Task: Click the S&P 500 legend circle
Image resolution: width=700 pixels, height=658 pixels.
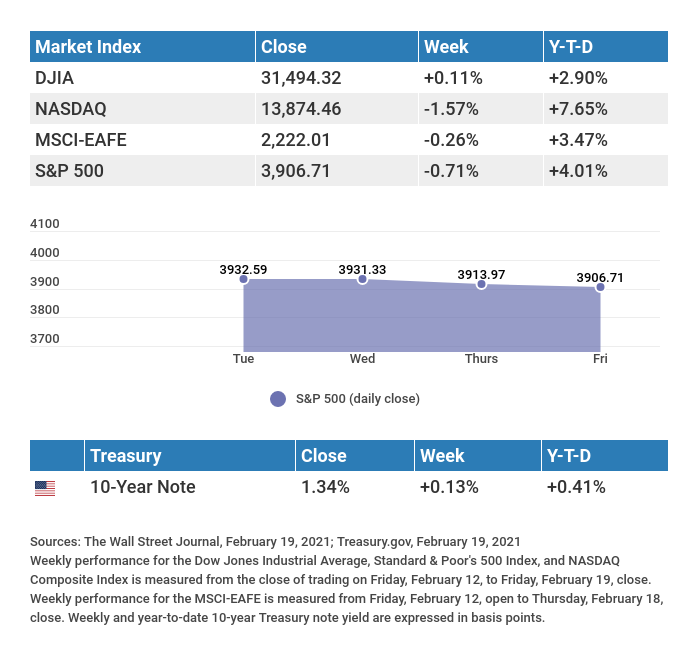Action: (278, 399)
